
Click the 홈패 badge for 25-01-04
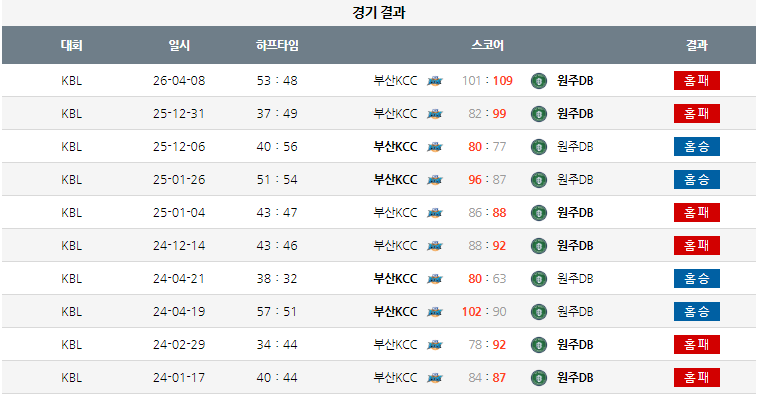pos(696,213)
